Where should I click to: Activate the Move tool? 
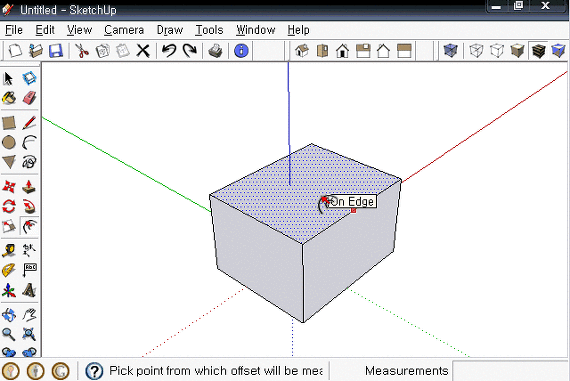(x=9, y=187)
